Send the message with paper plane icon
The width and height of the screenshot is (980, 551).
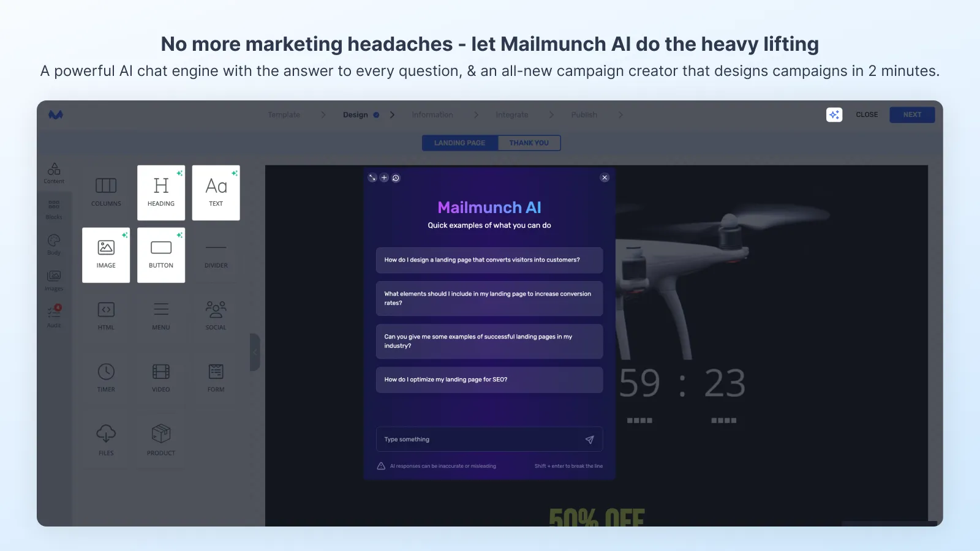[x=589, y=440]
